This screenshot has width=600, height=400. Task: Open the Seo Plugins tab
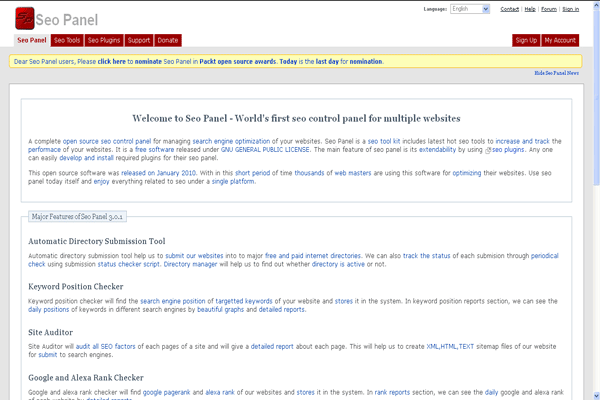pyautogui.click(x=104, y=40)
